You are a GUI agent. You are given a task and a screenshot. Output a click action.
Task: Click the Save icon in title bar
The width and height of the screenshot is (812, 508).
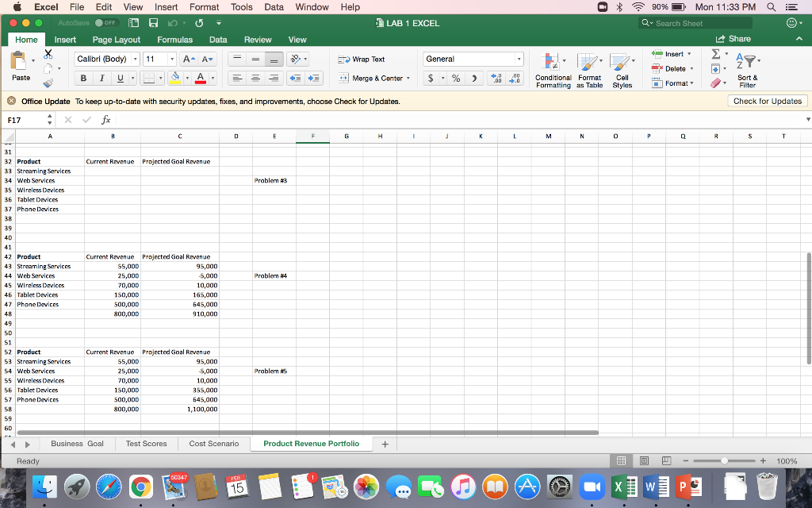(153, 23)
